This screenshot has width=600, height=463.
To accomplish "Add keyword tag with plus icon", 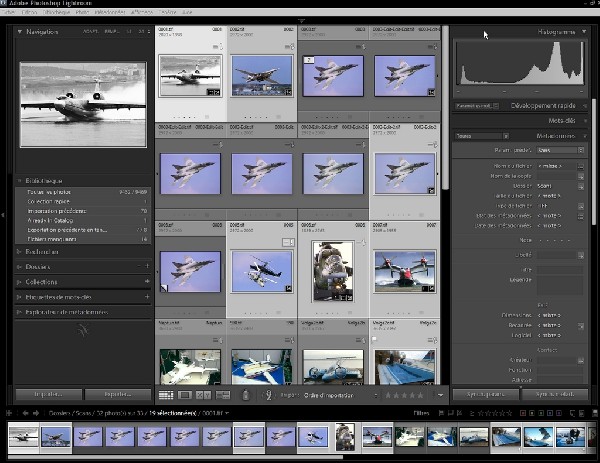I will [147, 297].
